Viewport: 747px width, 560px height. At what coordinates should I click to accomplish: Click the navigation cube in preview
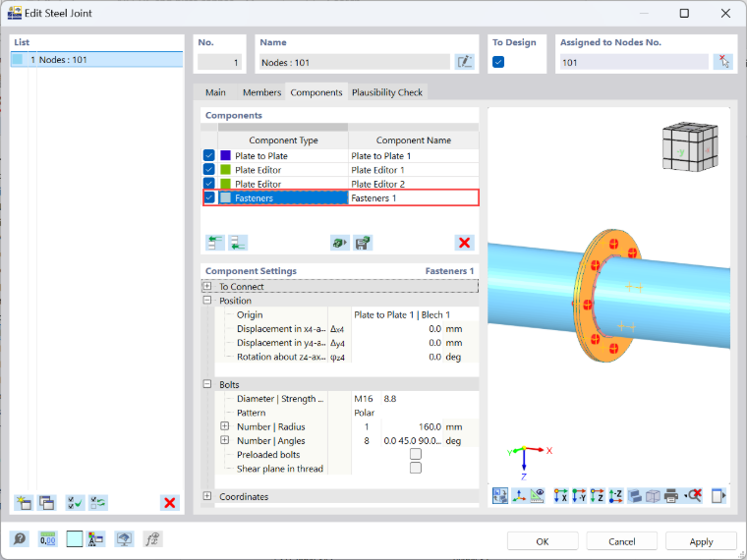coord(690,146)
